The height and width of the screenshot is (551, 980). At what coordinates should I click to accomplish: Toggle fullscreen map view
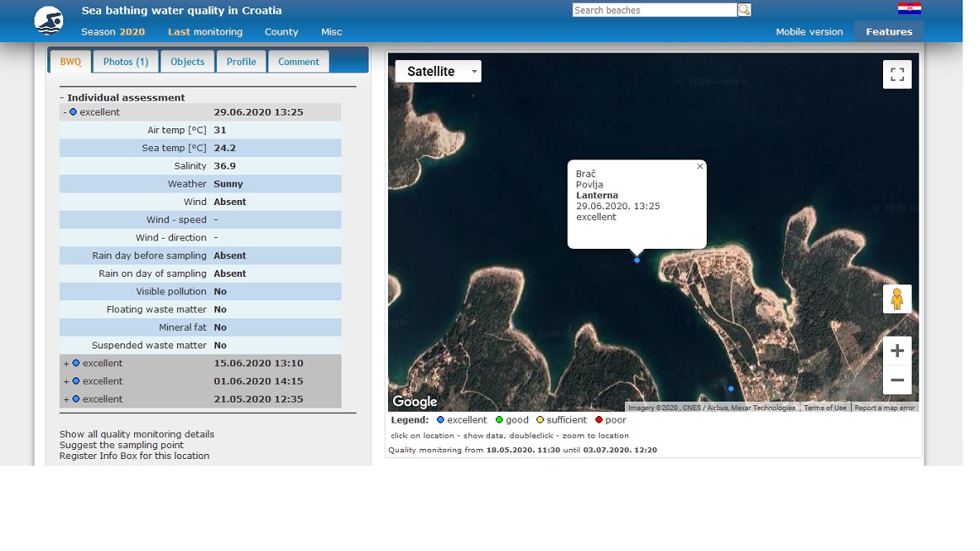(897, 74)
